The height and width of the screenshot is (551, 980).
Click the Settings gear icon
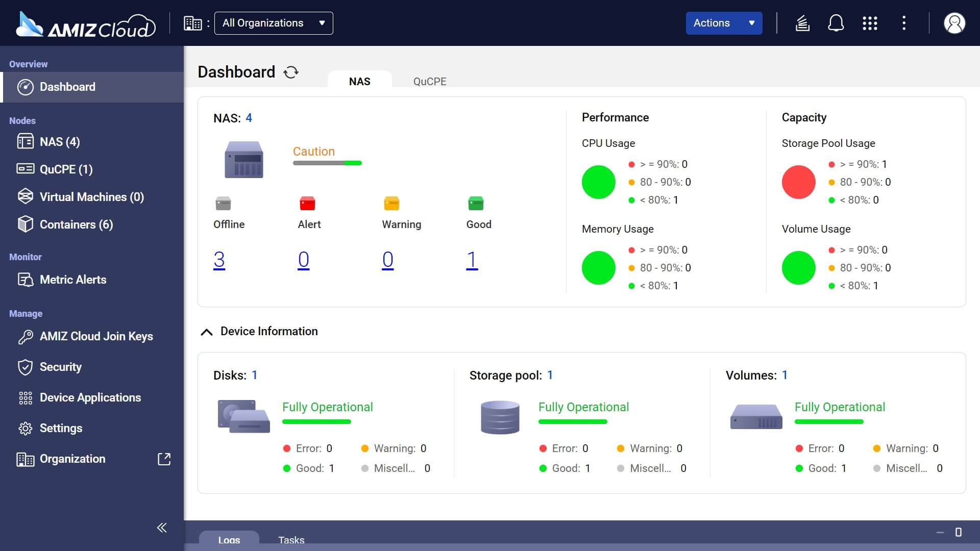(25, 428)
